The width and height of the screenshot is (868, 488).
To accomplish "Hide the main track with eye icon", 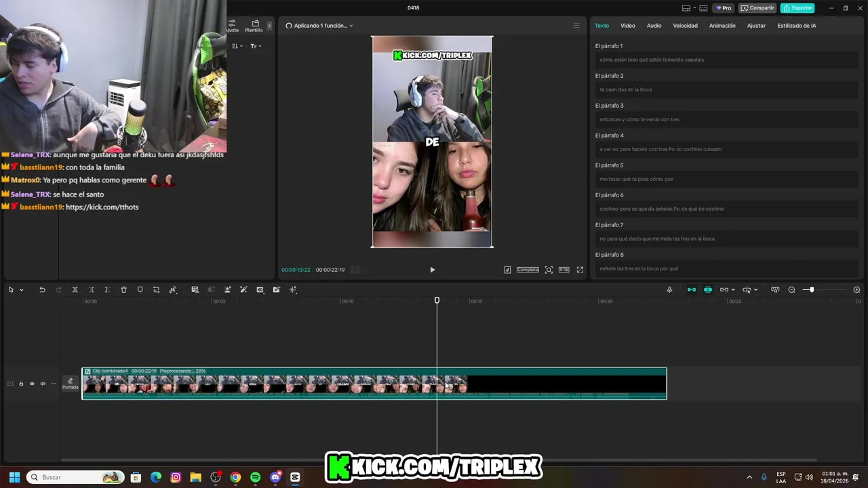I will coord(32,384).
